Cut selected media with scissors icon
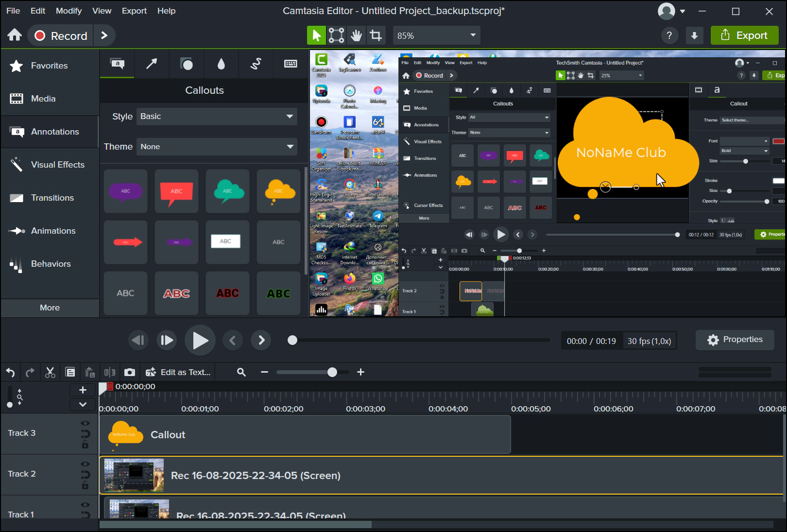The height and width of the screenshot is (532, 787). point(50,372)
